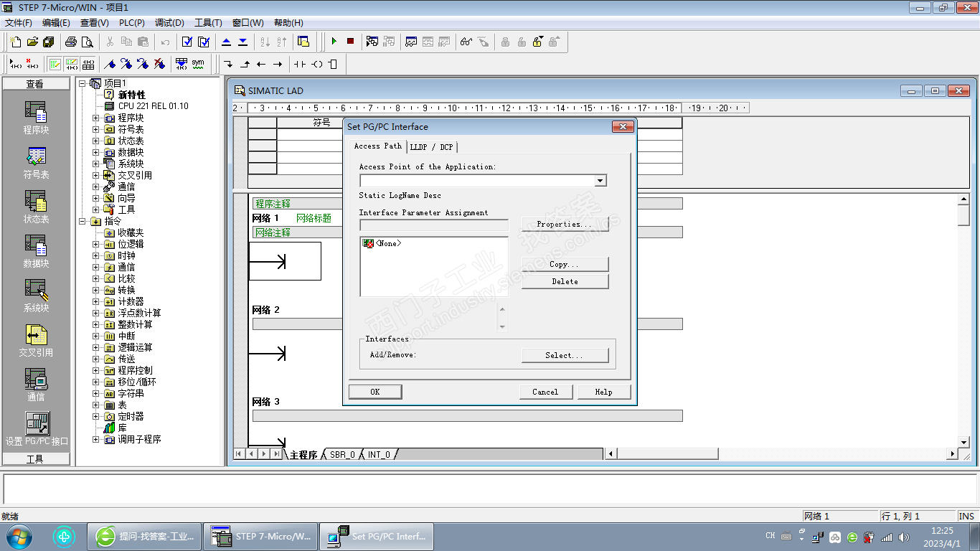Insert a downward line with the toolbar arrow
Screen dimensions: 980x551
pyautogui.click(x=228, y=64)
